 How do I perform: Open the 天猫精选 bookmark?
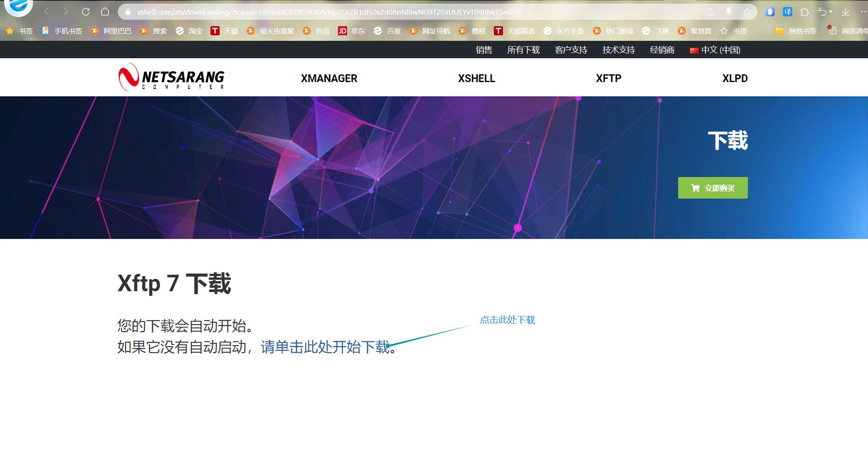514,31
